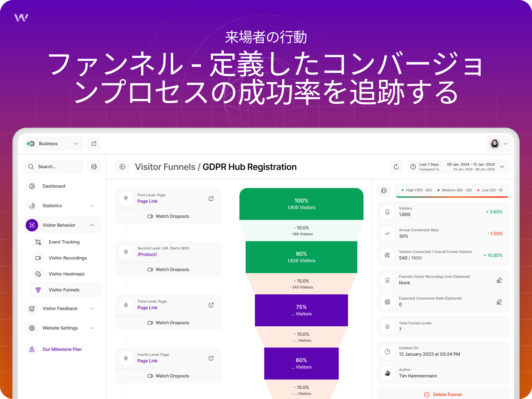Click the High (100 - 80) legend entry
This screenshot has height=399, width=532.
(x=417, y=190)
